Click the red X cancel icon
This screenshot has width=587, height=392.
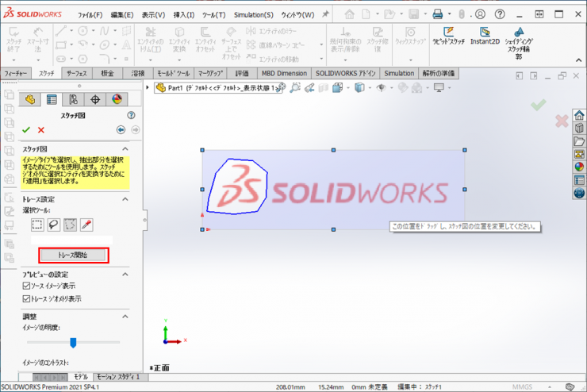click(41, 130)
